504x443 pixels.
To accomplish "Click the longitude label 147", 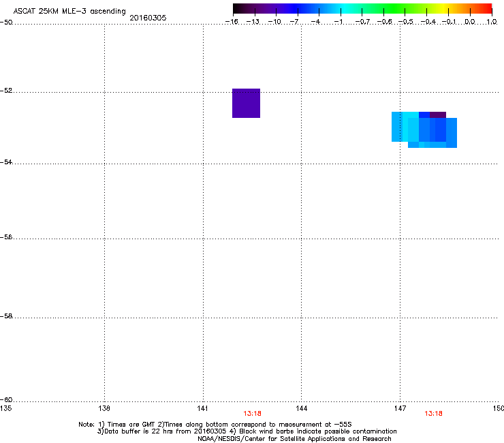I will [x=400, y=408].
